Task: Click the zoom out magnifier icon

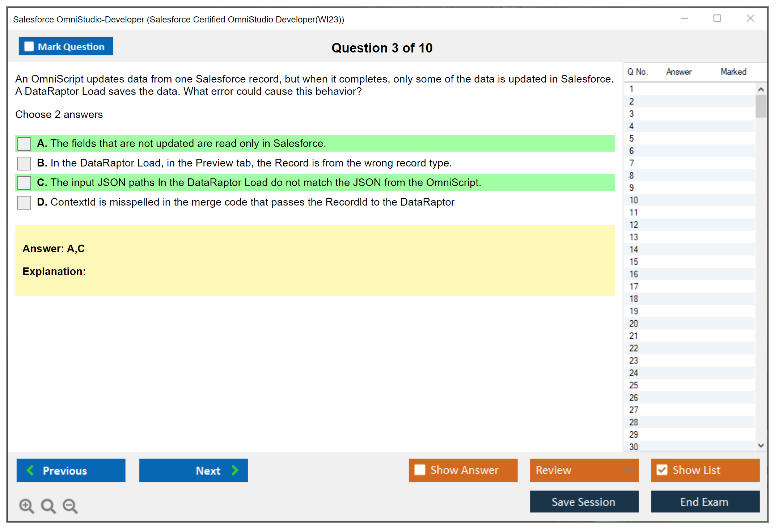Action: [x=70, y=505]
